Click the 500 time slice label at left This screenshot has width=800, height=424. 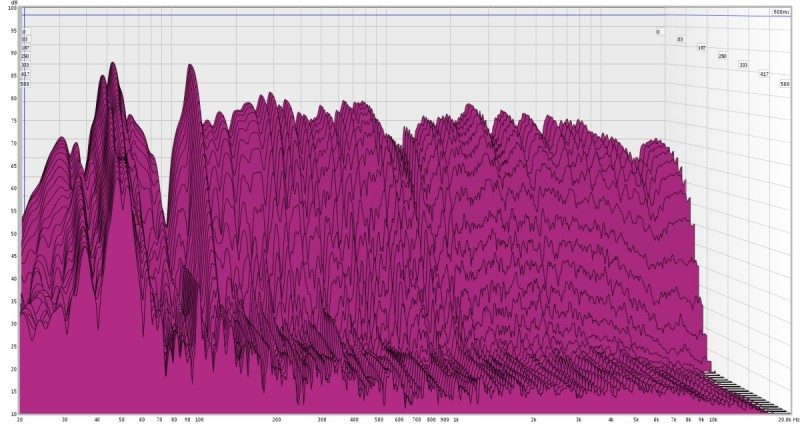click(25, 84)
